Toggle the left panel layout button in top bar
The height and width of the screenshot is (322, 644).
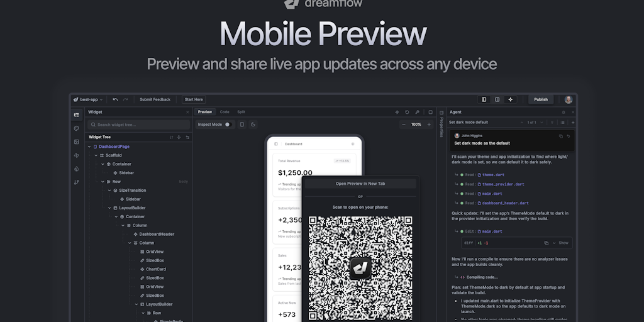point(484,99)
